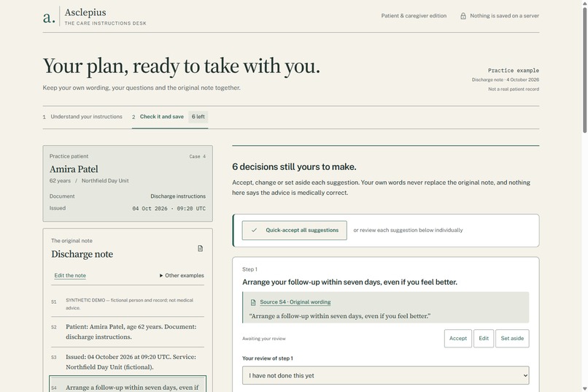Click 'Nothing is saved on a server' text

(504, 16)
